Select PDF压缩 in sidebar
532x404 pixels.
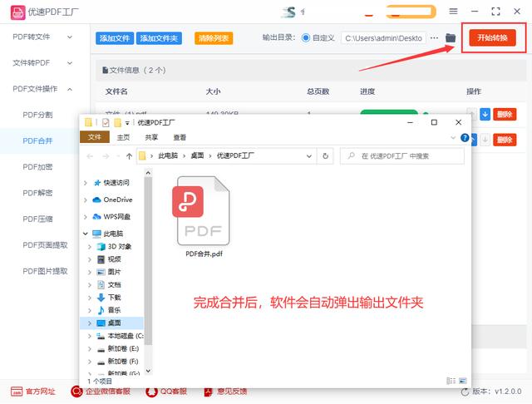pos(37,219)
